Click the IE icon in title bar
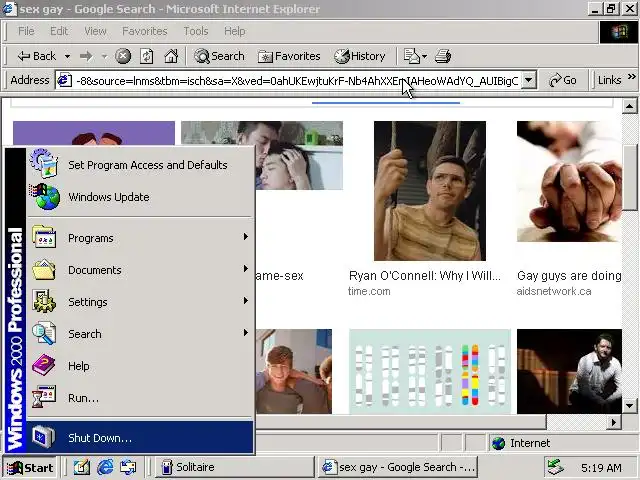 (x=9, y=9)
